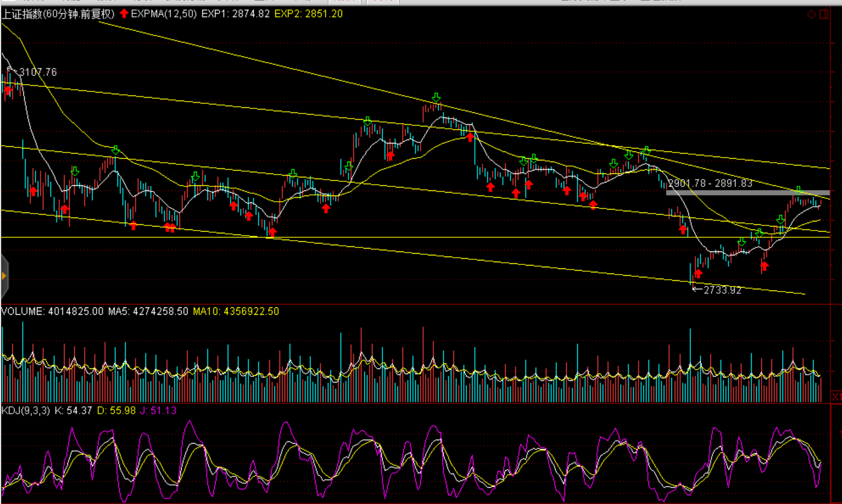The image size is (842, 504).
Task: Click the red arrow icon beside EXPMA
Action: click(x=124, y=14)
